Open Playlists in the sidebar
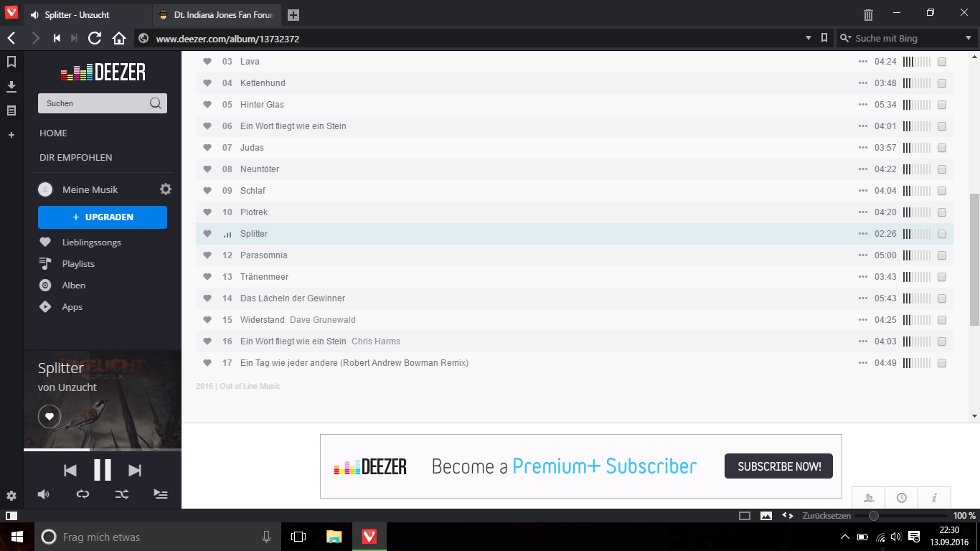This screenshot has height=551, width=980. 78,264
